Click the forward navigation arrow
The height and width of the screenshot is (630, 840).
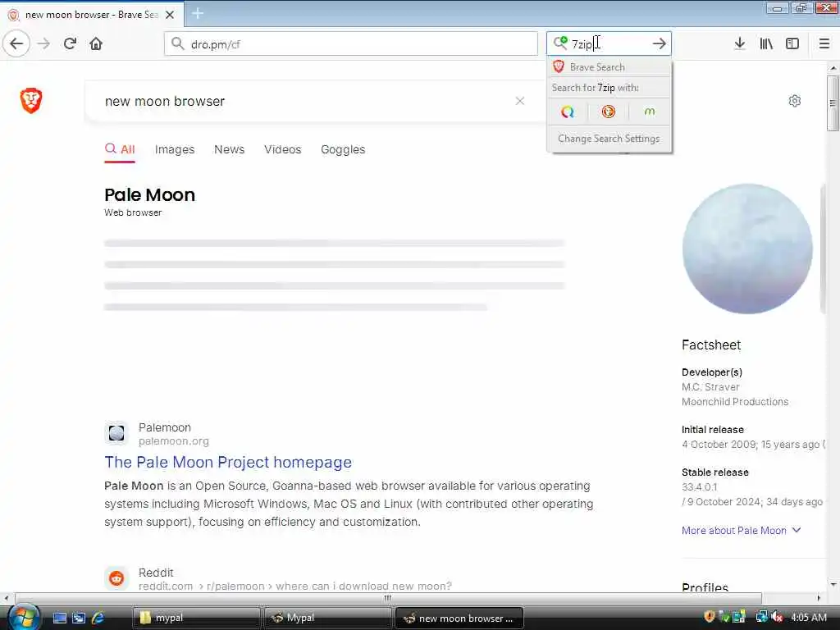(44, 43)
